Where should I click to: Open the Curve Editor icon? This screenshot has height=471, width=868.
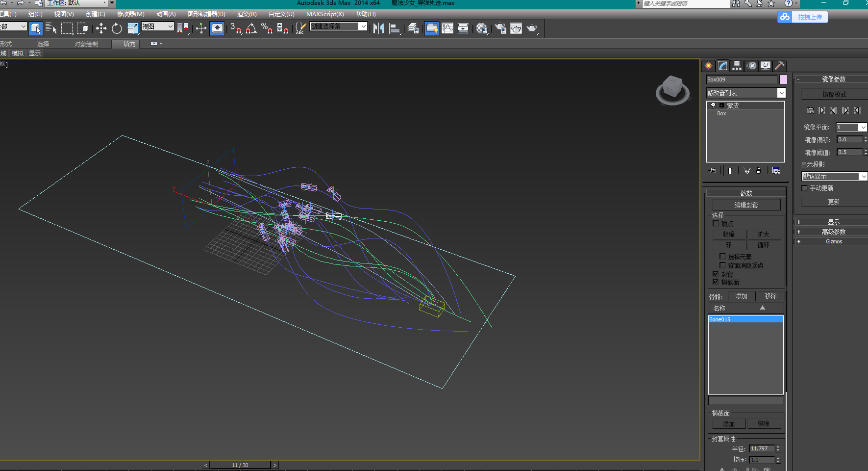coord(447,28)
